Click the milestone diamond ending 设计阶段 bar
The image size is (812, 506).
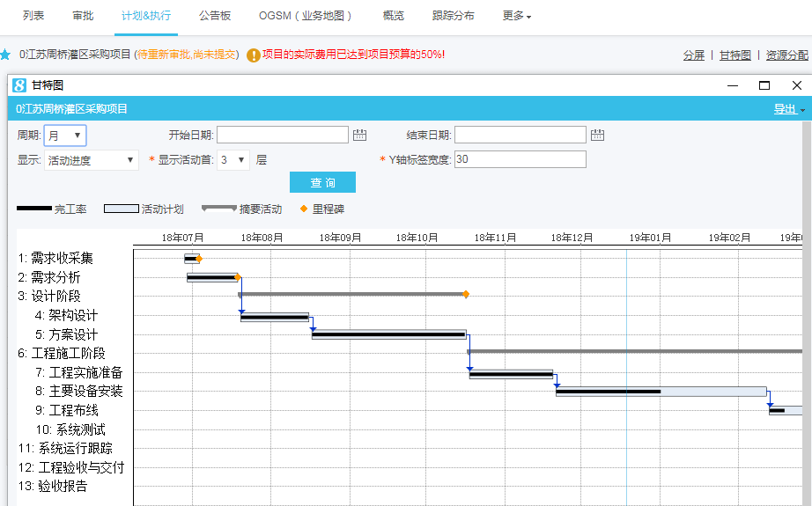click(466, 294)
